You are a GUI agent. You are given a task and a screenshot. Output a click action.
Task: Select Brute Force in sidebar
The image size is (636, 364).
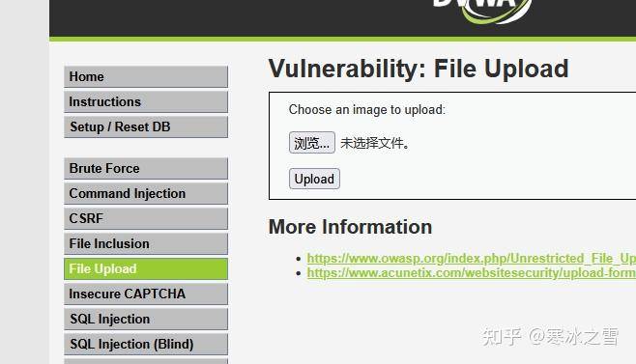[146, 168]
